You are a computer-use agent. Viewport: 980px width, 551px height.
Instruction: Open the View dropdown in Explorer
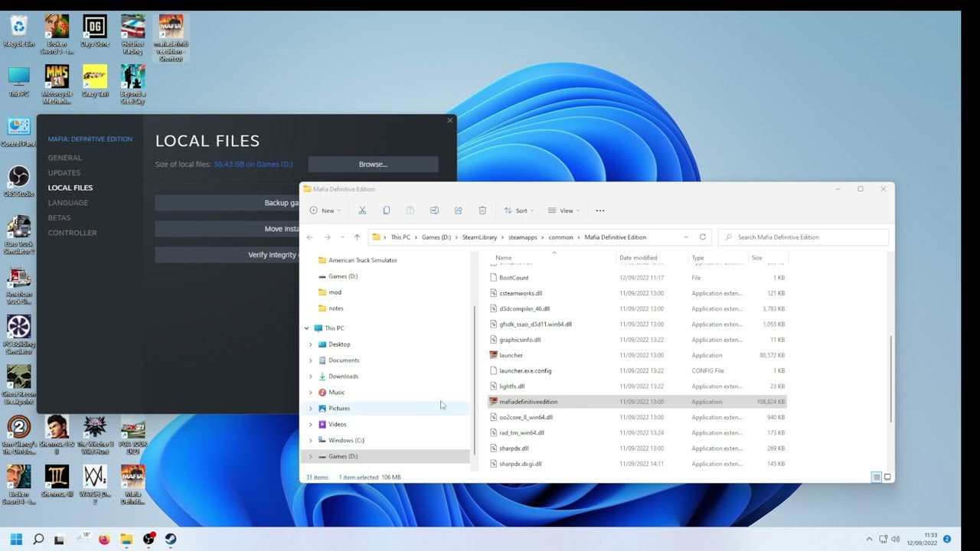(563, 210)
